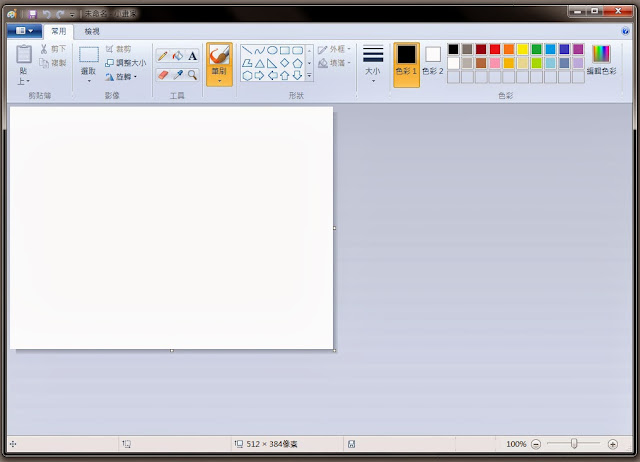Open the Customize Quick Access Toolbar arrow
The height and width of the screenshot is (462, 640).
point(72,15)
